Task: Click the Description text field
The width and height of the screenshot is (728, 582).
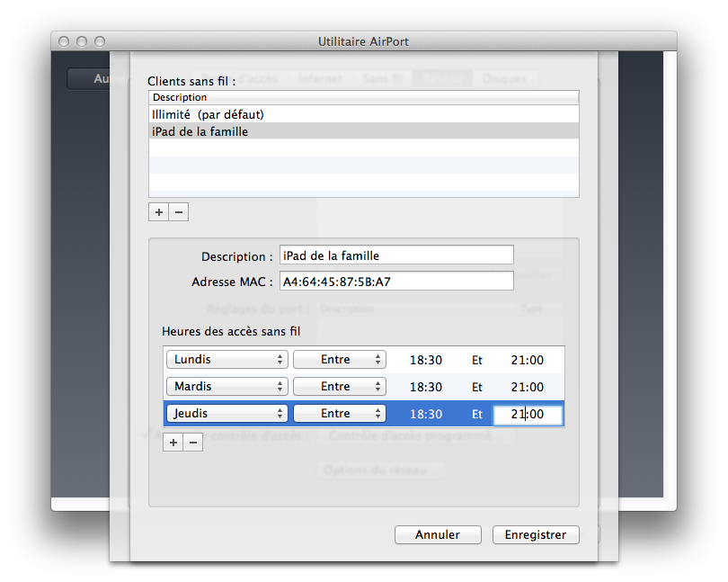Action: (x=396, y=255)
